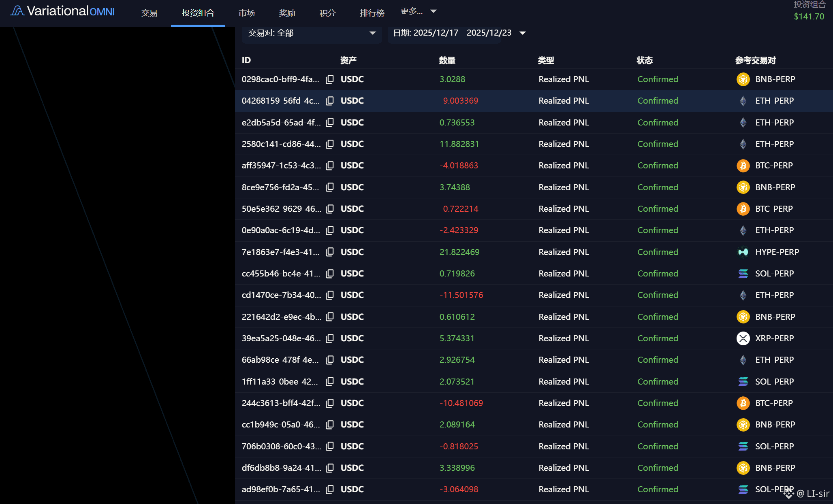833x504 pixels.
Task: Click the ID column header
Action: 246,60
